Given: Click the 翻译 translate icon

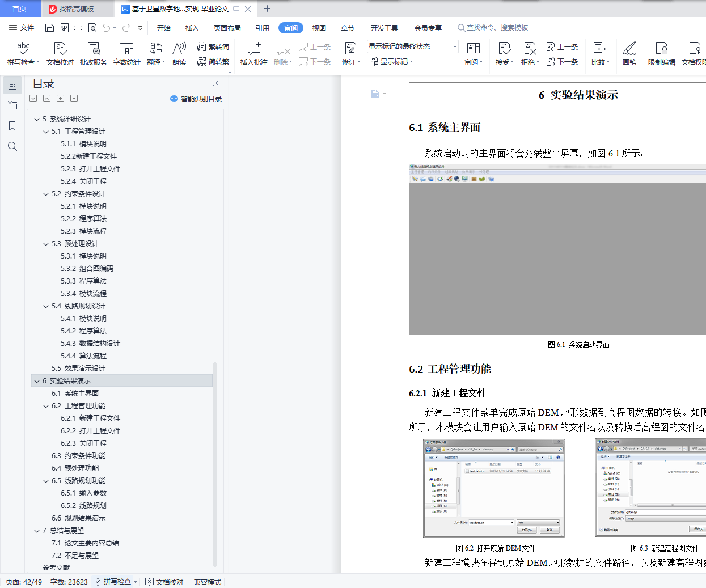Looking at the screenshot, I should tap(155, 49).
